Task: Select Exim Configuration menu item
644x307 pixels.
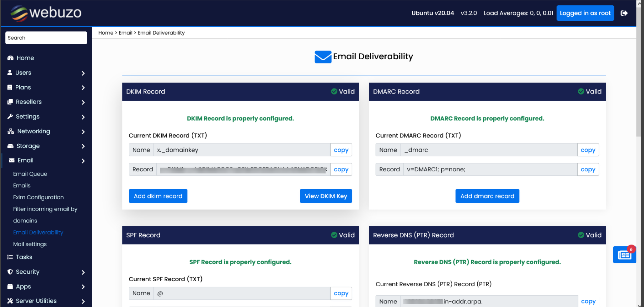Action: [x=38, y=197]
